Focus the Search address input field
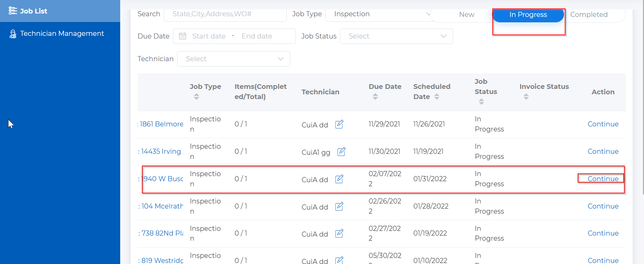Screen dimensions: 644x264 coord(225,14)
